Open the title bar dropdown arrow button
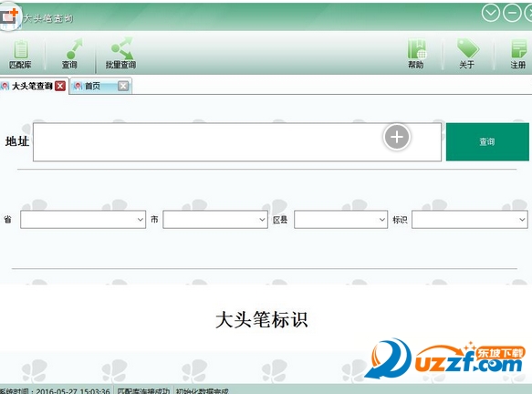Screen dimensions: 532x394 491,13
